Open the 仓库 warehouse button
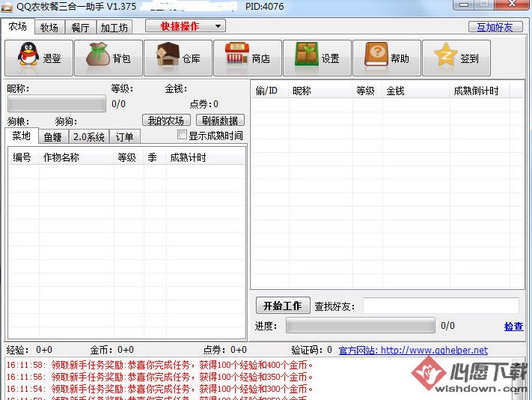The image size is (532, 400). [178, 58]
